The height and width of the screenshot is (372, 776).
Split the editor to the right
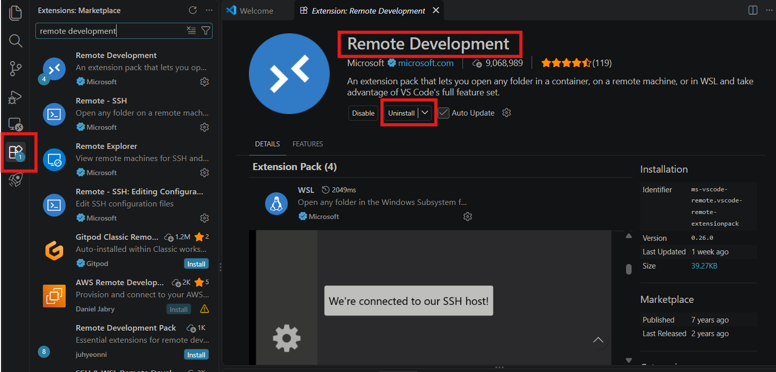click(752, 10)
